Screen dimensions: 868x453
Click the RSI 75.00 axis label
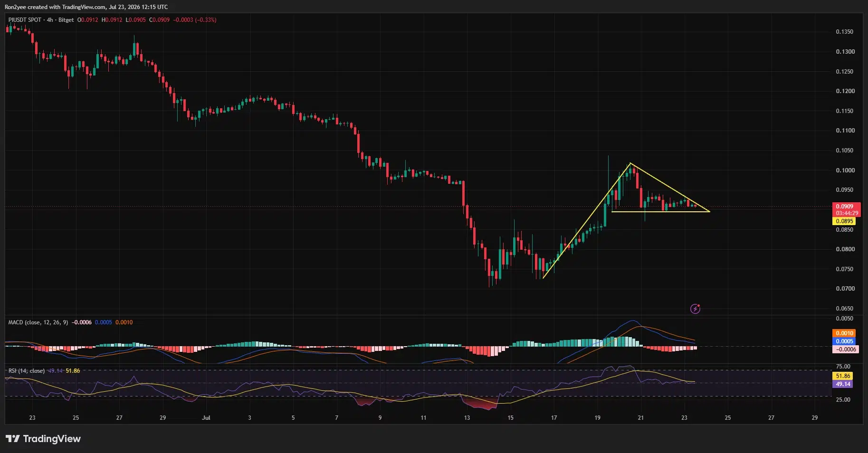(x=843, y=367)
